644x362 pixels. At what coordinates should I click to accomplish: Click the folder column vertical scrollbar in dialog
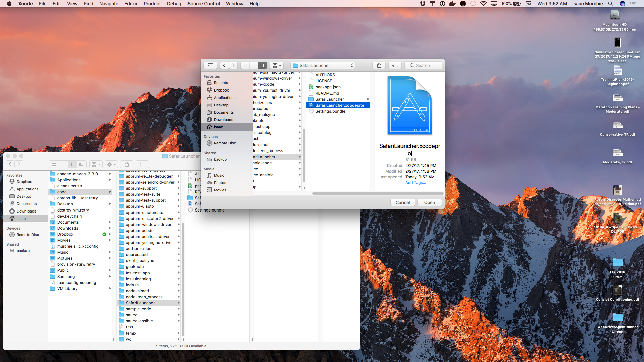tap(304, 156)
